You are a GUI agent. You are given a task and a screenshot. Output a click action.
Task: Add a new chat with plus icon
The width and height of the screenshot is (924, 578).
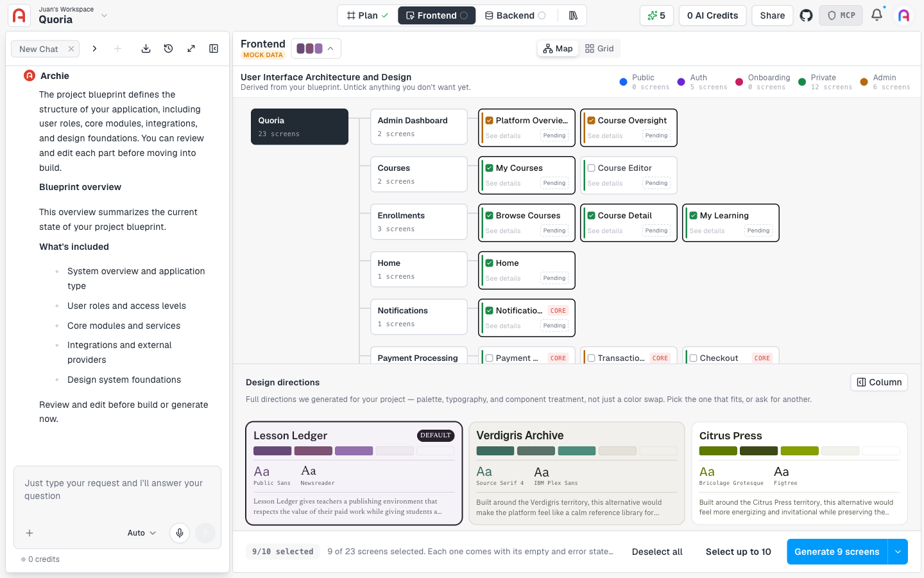point(117,49)
